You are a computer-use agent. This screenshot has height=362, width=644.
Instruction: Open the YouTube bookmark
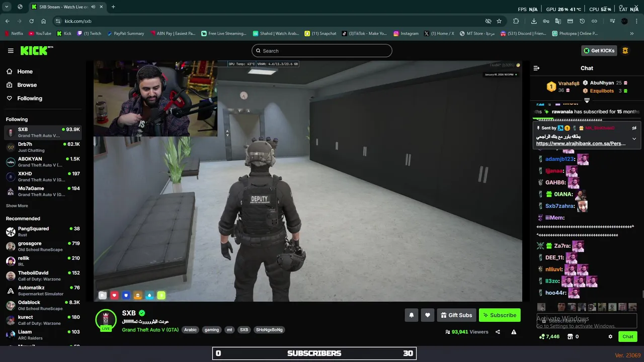40,34
